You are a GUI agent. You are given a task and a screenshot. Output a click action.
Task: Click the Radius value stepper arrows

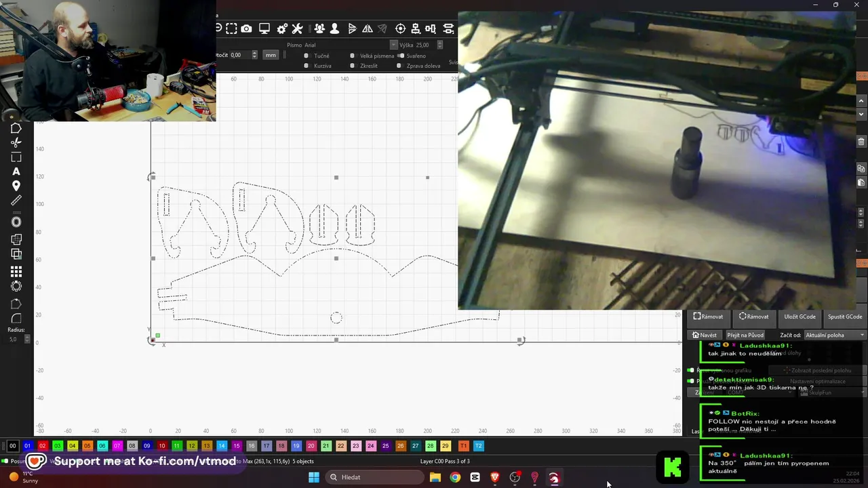(x=26, y=339)
